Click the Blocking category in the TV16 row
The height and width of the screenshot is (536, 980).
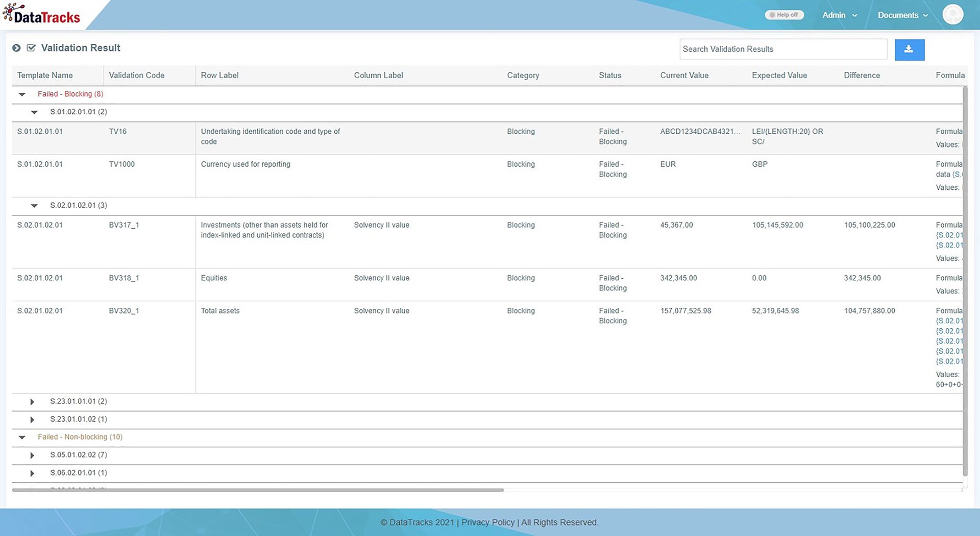tap(521, 131)
